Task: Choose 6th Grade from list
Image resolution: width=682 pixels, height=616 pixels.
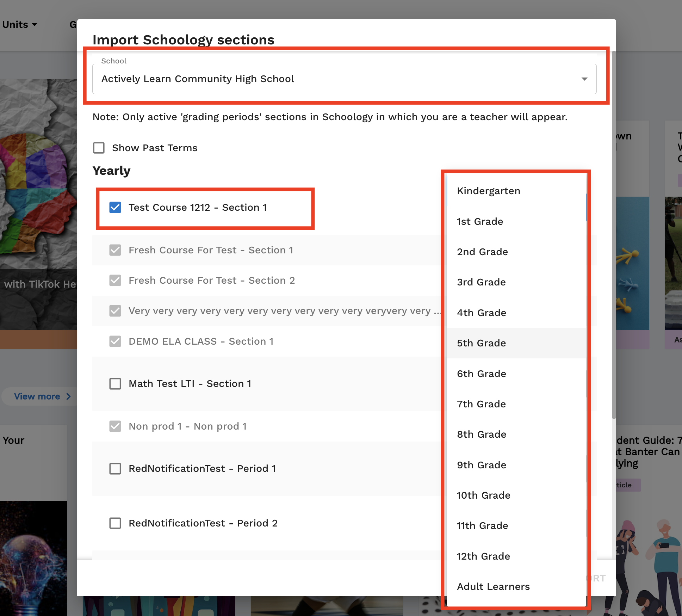Action: click(x=516, y=374)
